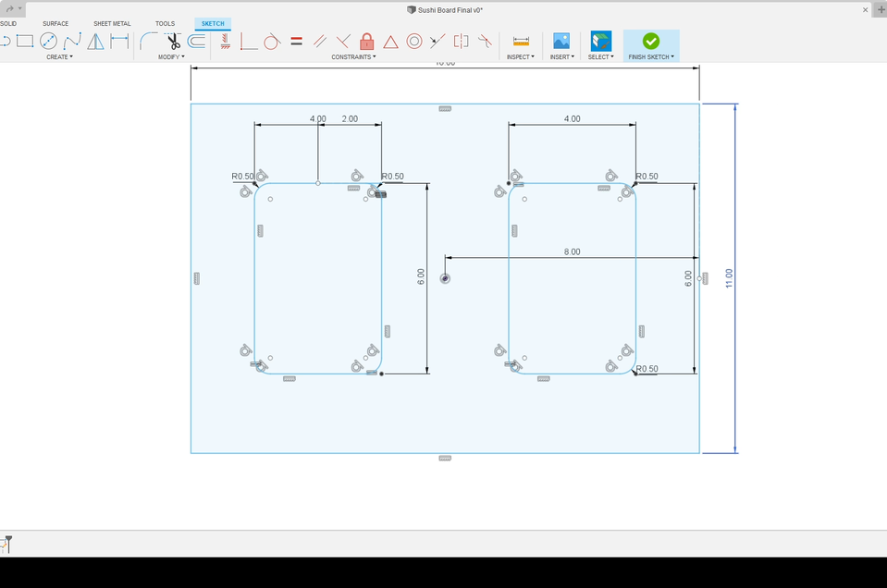Open the SELECT dropdown menu
887x588 pixels.
pyautogui.click(x=601, y=57)
